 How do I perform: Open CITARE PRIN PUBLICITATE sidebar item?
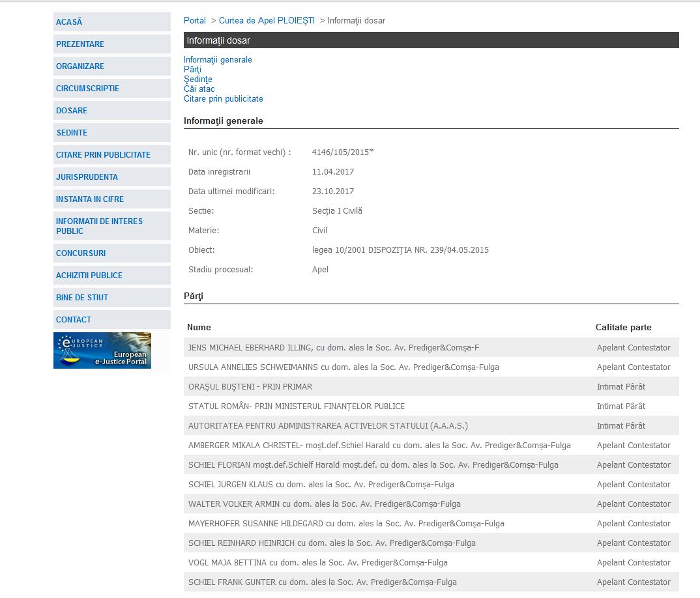[103, 155]
